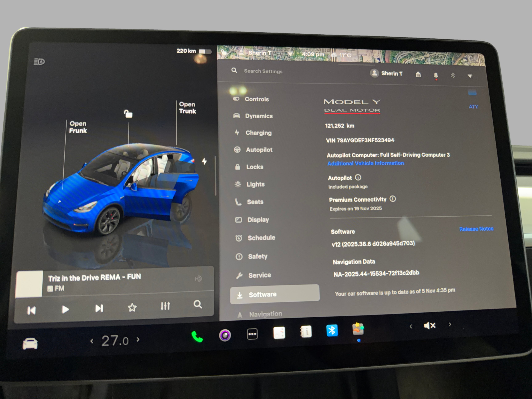Screen dimensions: 532x399
Task: Open the Autopilot settings menu
Action: (259, 150)
